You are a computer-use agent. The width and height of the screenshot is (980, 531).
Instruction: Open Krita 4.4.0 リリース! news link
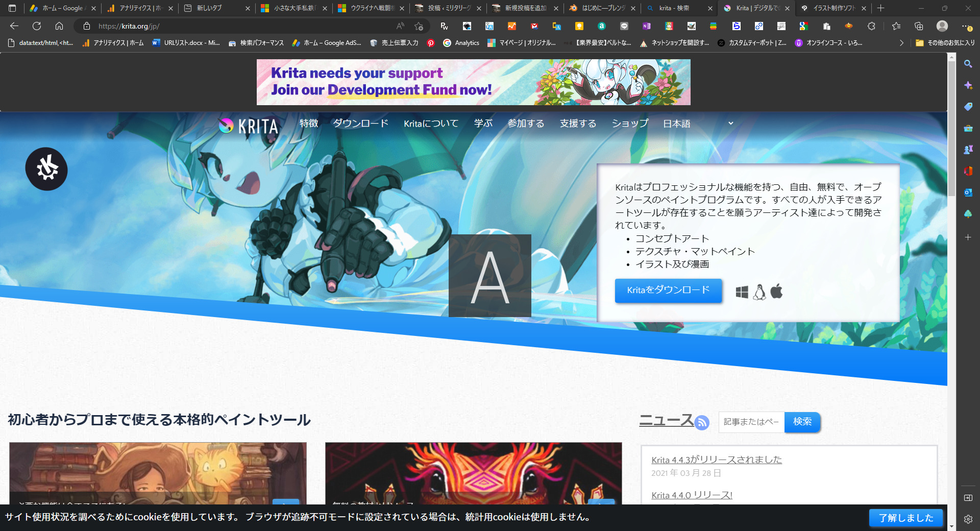[692, 495]
